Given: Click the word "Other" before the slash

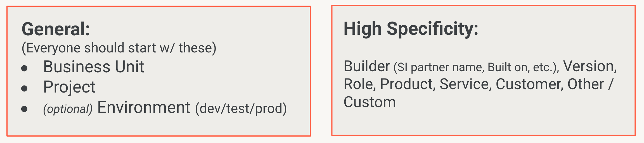Looking at the screenshot, I should point(586,84).
